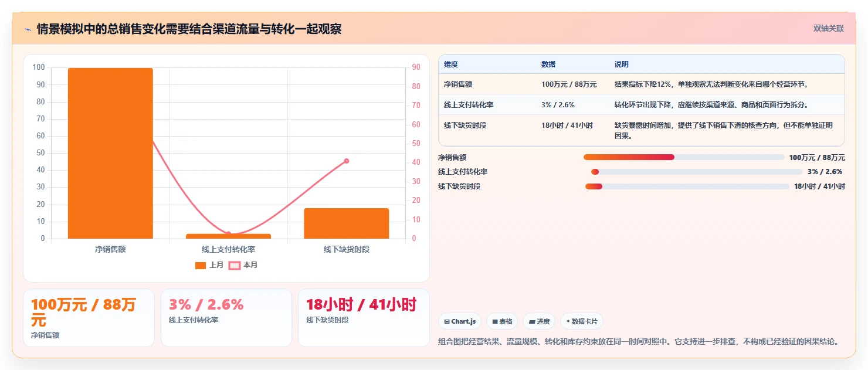Click the 双轴关联 label in header

click(x=828, y=29)
